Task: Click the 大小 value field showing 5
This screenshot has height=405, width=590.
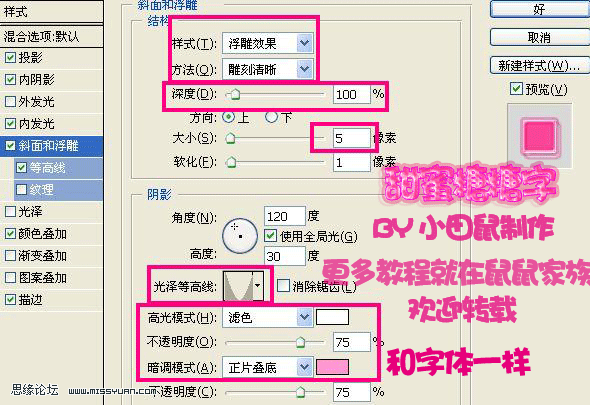Action: pyautogui.click(x=351, y=138)
